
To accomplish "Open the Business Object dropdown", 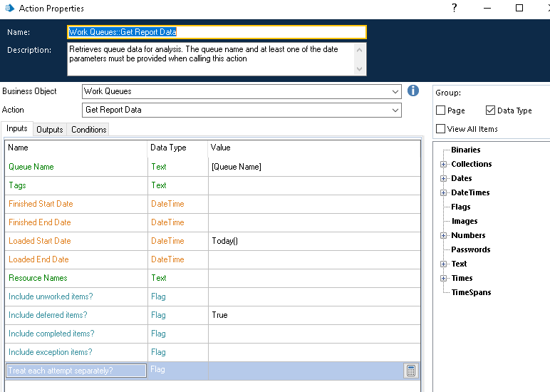I will pyautogui.click(x=395, y=91).
